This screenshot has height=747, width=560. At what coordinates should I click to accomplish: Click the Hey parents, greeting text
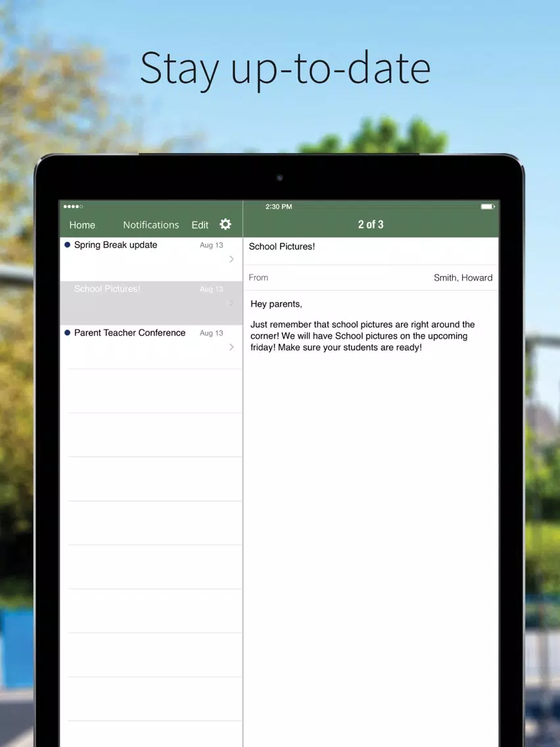pos(276,304)
